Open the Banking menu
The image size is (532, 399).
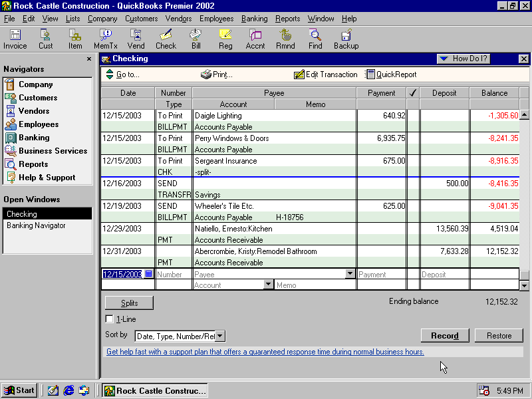click(x=255, y=19)
